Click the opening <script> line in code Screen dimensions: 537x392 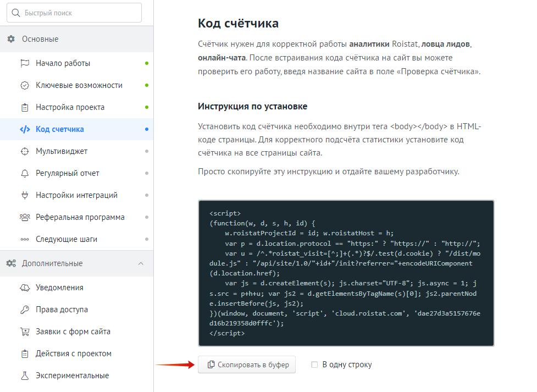[x=225, y=213]
